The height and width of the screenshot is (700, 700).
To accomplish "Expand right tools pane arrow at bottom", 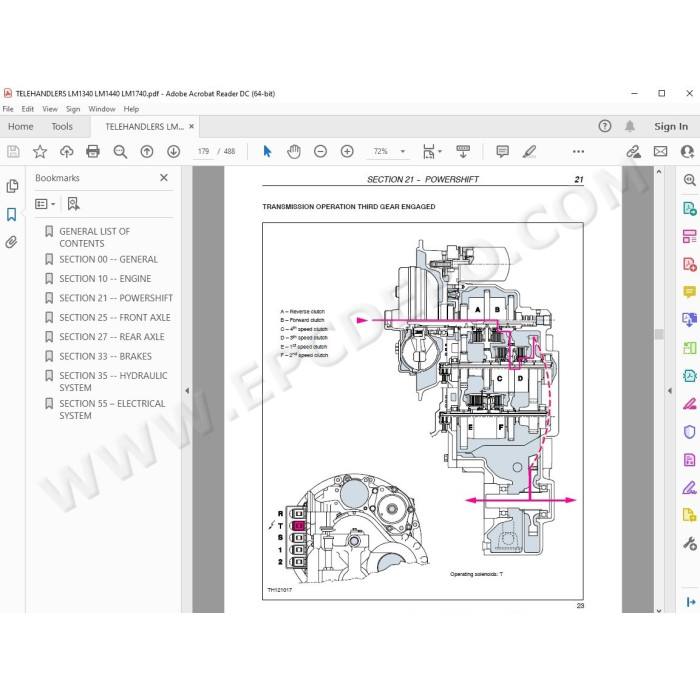I will [x=691, y=602].
